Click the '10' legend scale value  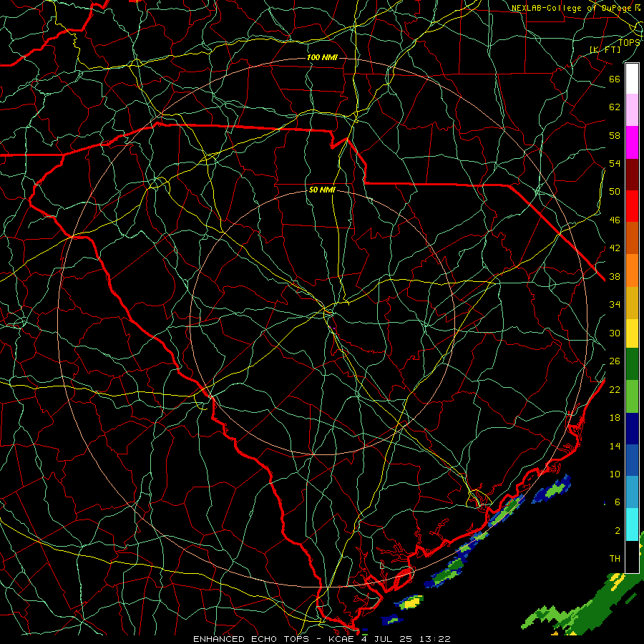point(615,474)
